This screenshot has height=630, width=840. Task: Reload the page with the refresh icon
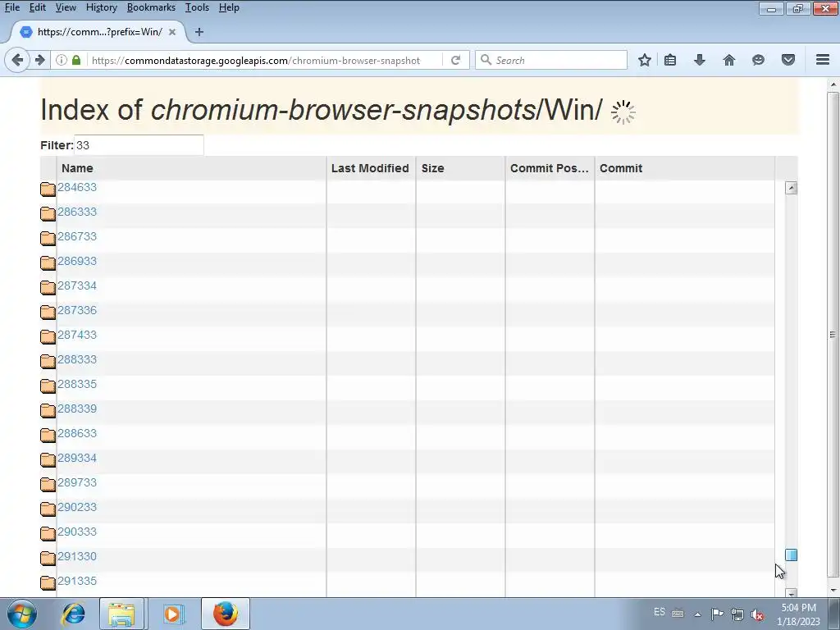coord(455,60)
